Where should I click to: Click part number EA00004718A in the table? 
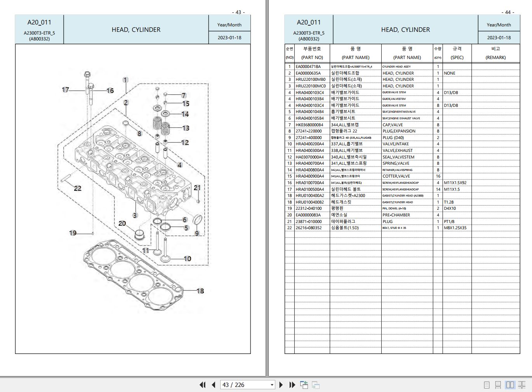(308, 66)
